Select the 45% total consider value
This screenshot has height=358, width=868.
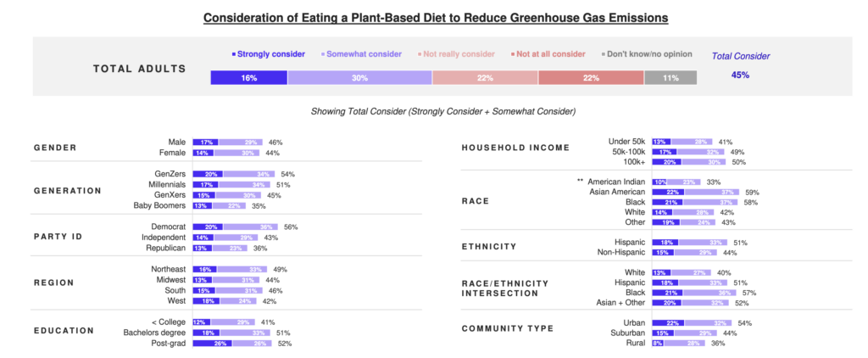[740, 76]
